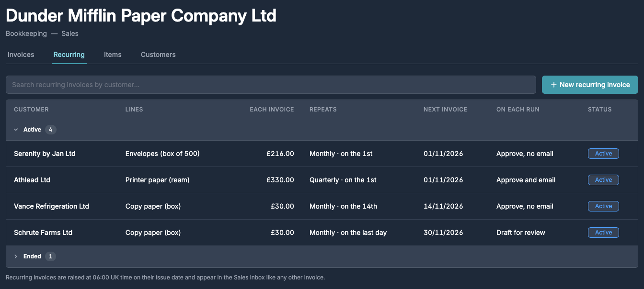The width and height of the screenshot is (644, 289).
Task: Click the Bookkeeping breadcrumb
Action: click(x=26, y=33)
